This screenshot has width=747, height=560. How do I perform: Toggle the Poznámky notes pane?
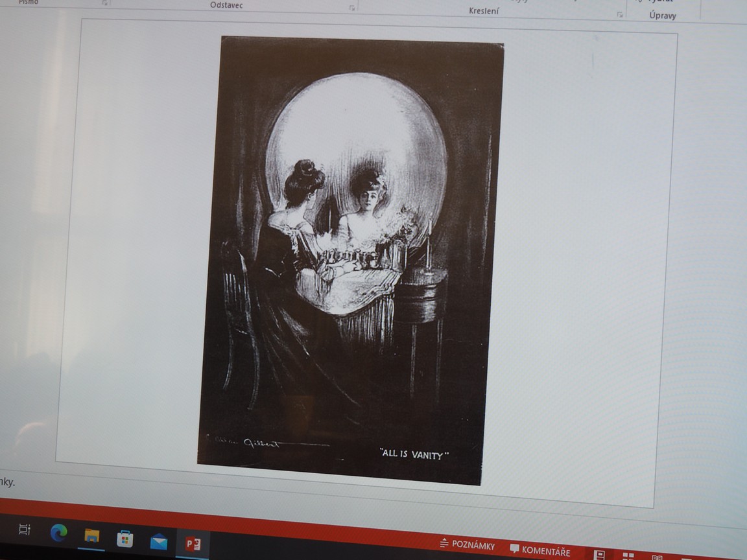[468, 544]
